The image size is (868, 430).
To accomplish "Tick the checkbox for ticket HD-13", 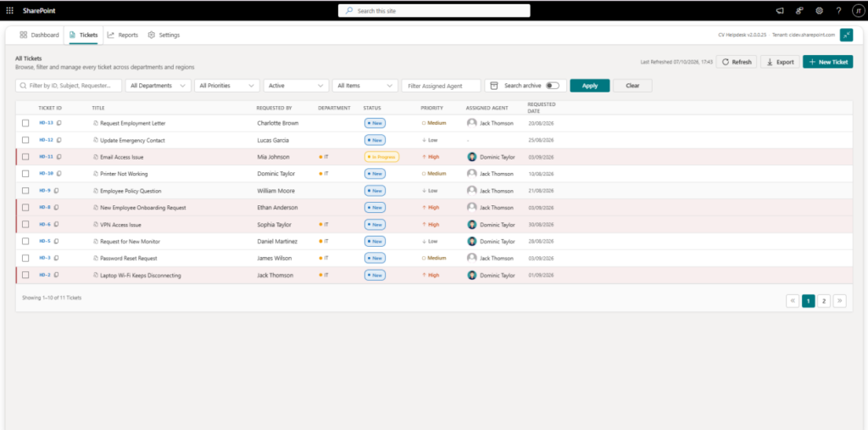I will 25,123.
